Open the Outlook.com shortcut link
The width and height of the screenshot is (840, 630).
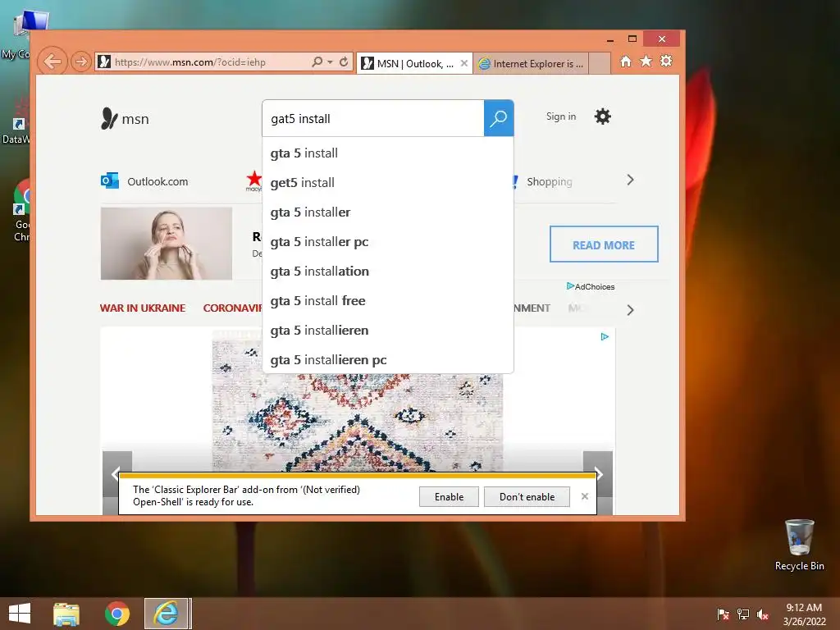[x=157, y=181]
